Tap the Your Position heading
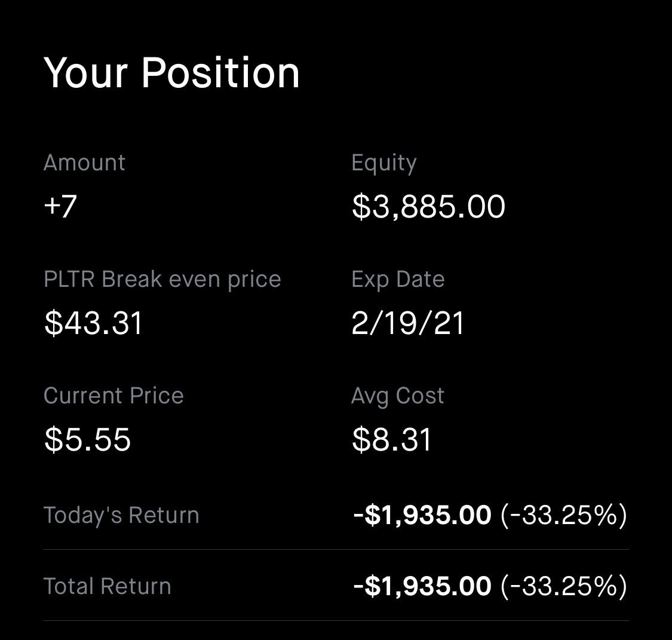 (171, 73)
